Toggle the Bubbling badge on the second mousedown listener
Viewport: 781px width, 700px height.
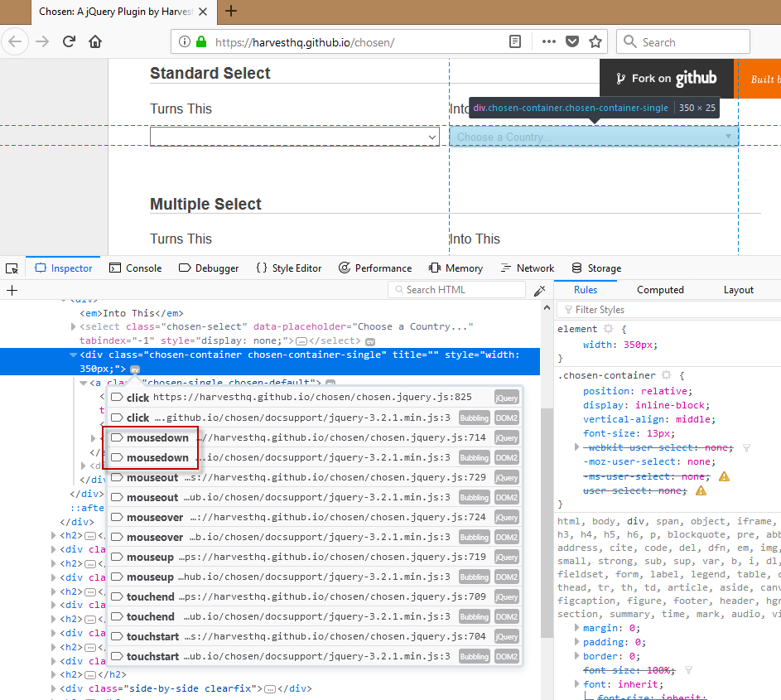tap(474, 458)
